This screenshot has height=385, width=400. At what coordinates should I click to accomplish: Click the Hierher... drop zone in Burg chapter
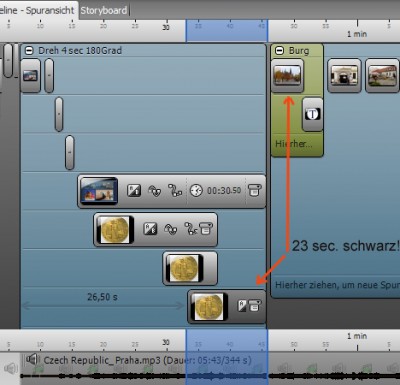[x=293, y=144]
